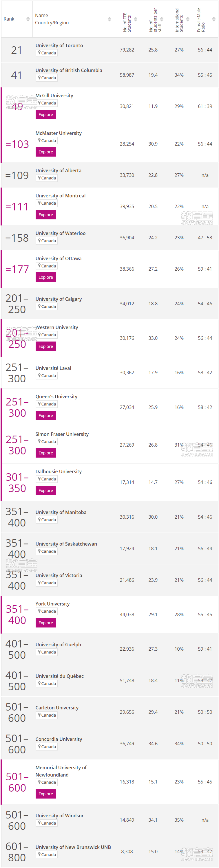
Task: Explore University of Ottawa
Action: coord(46,277)
